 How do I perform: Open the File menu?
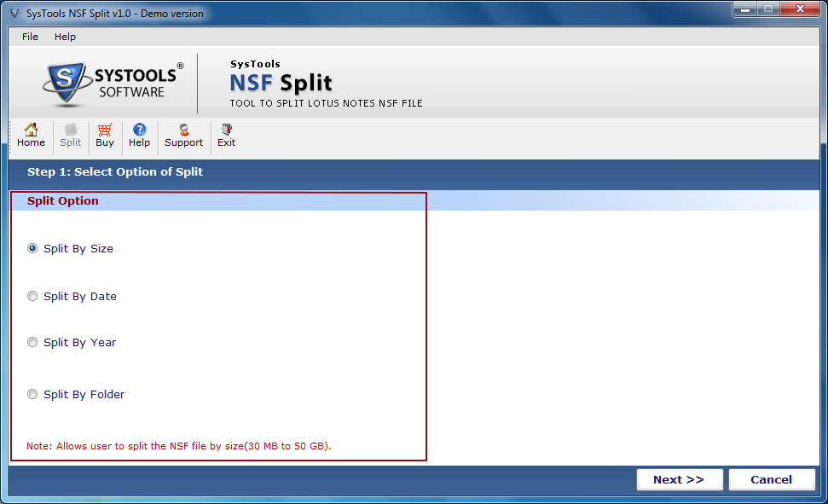coord(30,37)
